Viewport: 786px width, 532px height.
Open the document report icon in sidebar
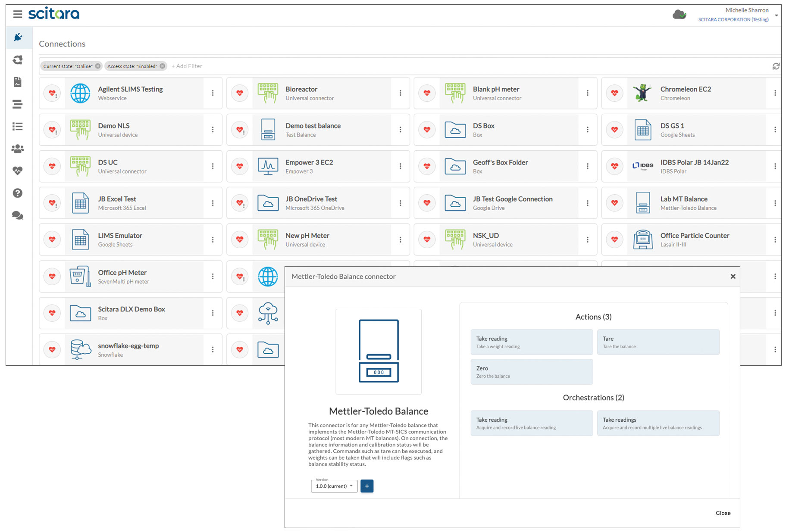click(x=18, y=82)
